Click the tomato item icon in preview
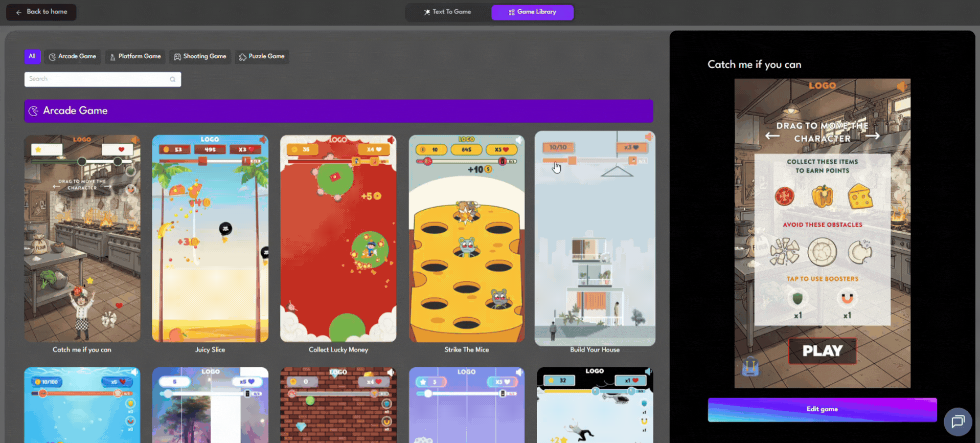980x443 pixels. [784, 196]
